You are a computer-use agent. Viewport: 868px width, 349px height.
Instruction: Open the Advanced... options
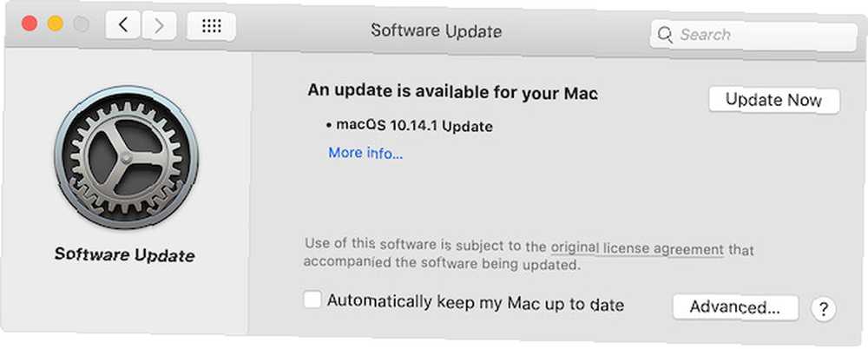tap(735, 307)
